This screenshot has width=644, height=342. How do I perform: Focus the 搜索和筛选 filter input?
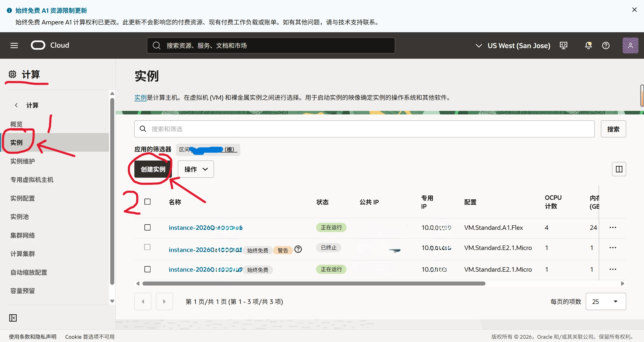[364, 129]
